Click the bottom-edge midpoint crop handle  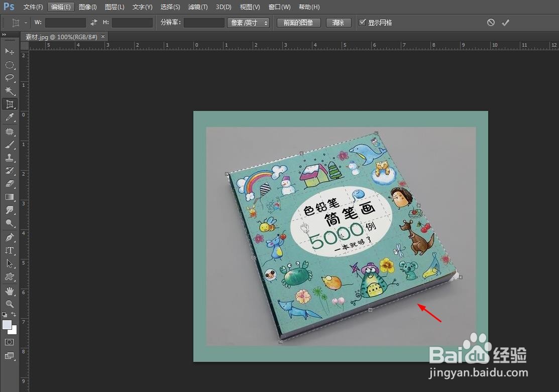(370, 310)
